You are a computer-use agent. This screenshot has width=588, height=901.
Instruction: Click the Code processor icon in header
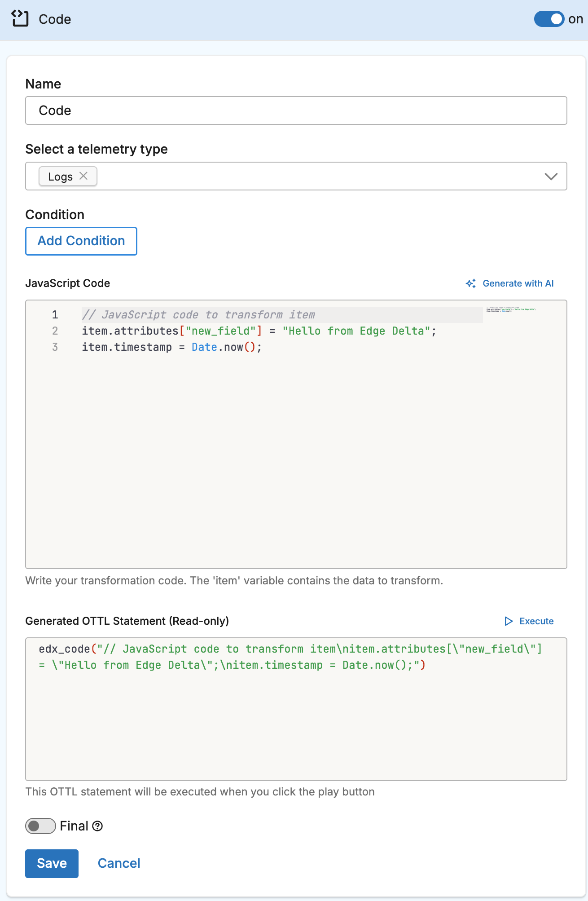point(20,19)
